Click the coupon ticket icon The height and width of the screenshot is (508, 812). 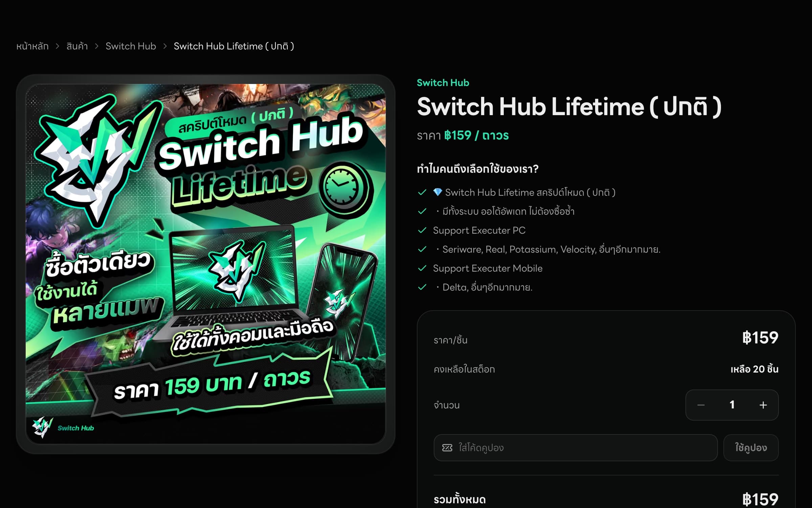(x=447, y=448)
